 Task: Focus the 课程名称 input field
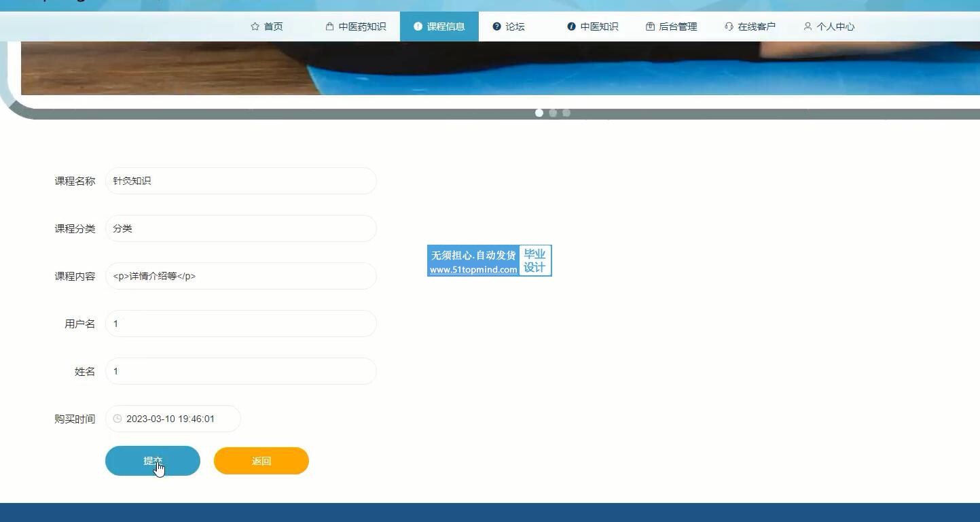pyautogui.click(x=240, y=181)
